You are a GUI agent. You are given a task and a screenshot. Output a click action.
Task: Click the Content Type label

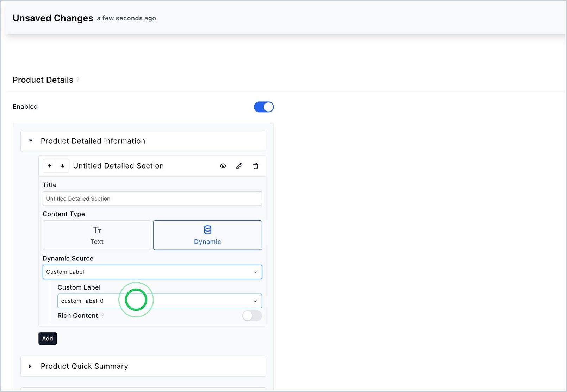click(x=64, y=214)
